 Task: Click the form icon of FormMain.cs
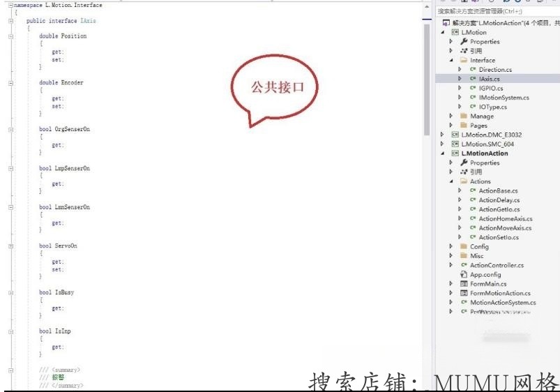464,284
